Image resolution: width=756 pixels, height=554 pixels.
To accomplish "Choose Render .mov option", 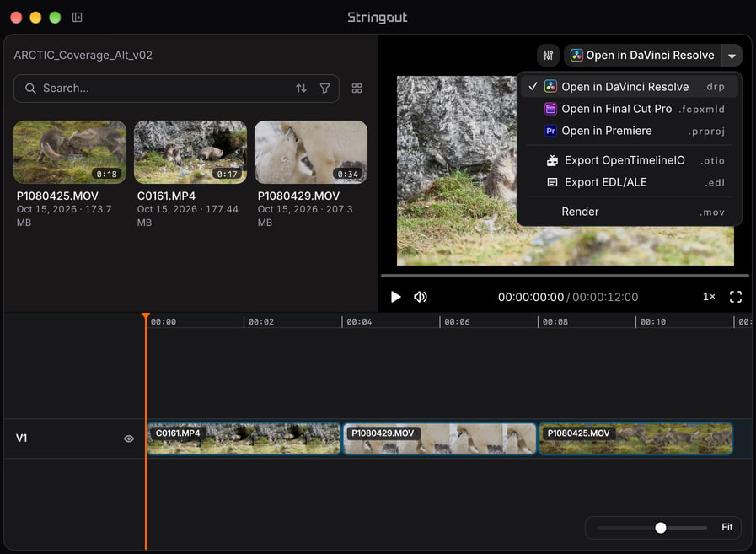I will [x=629, y=212].
